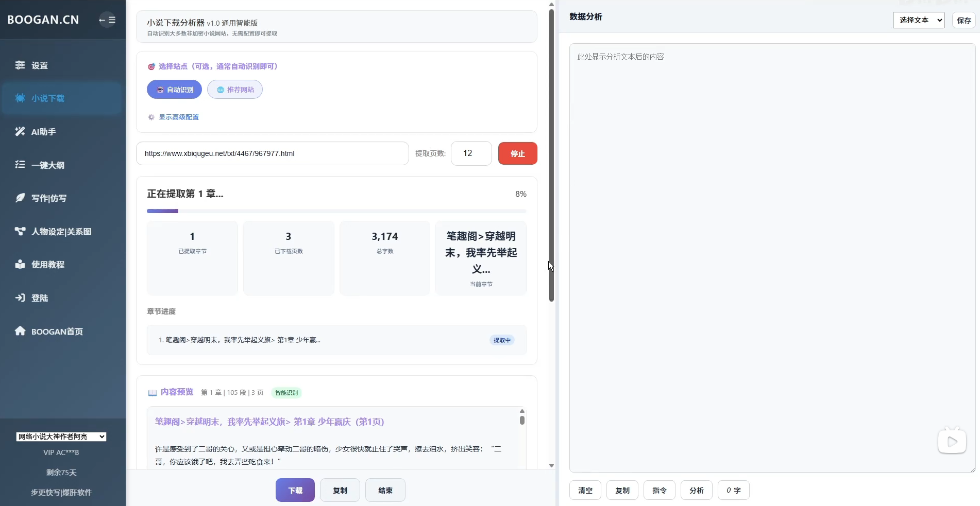Click 复制 under the 数据分析 panel

point(622,490)
